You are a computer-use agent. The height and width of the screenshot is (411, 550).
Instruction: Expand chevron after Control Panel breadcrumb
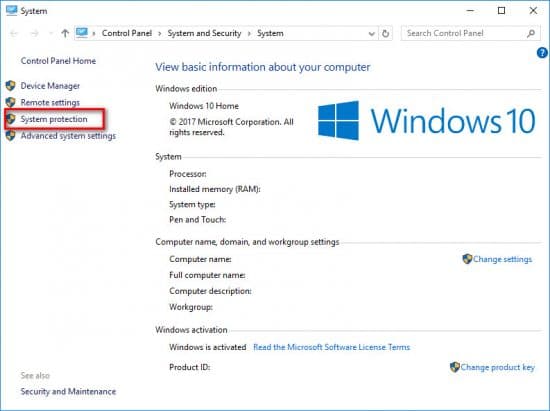click(160, 34)
